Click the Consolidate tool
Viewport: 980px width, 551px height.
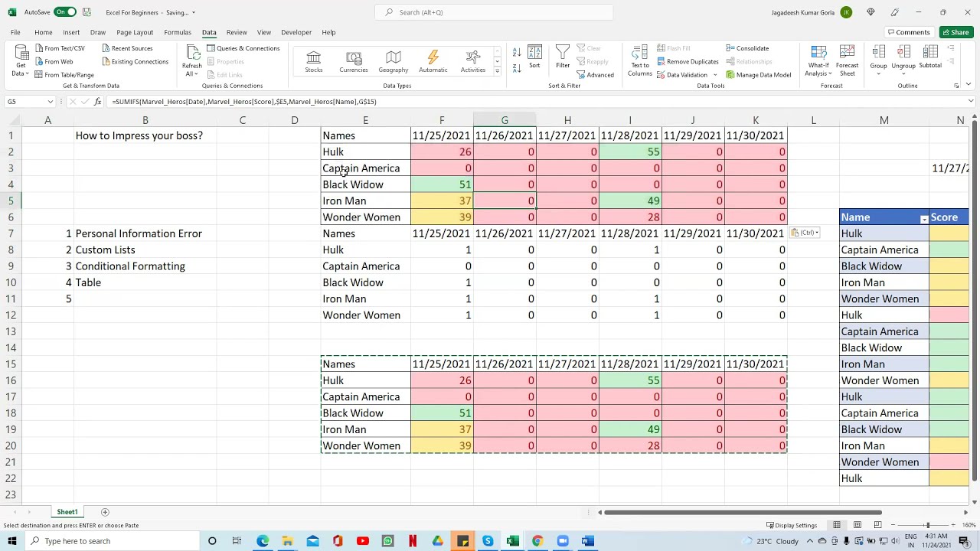click(x=747, y=48)
